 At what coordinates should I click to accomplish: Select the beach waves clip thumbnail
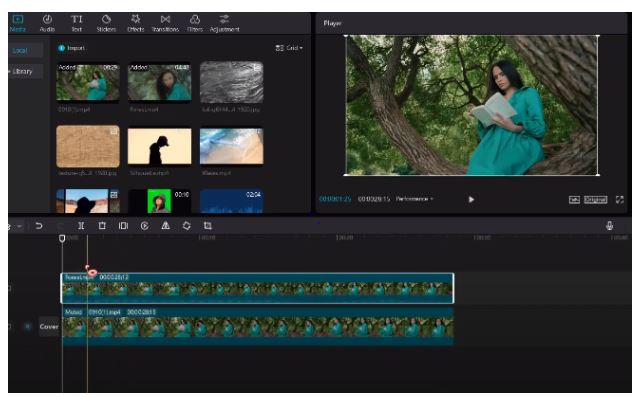231,146
